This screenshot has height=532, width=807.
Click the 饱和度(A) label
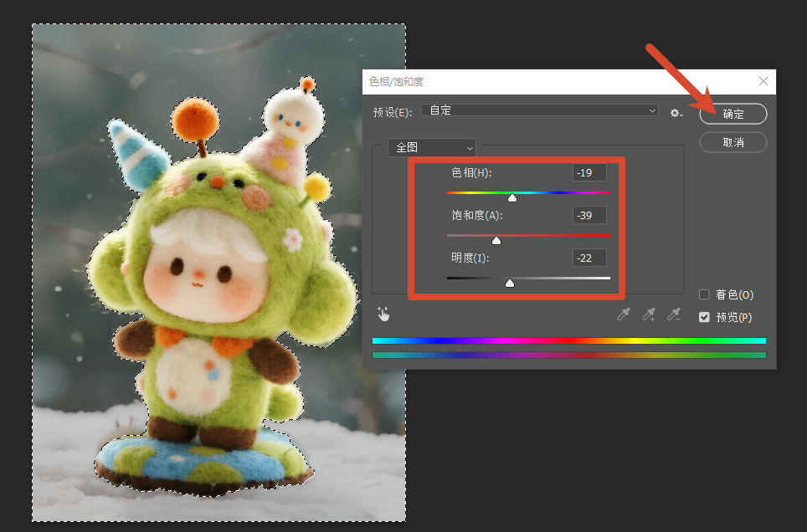476,215
